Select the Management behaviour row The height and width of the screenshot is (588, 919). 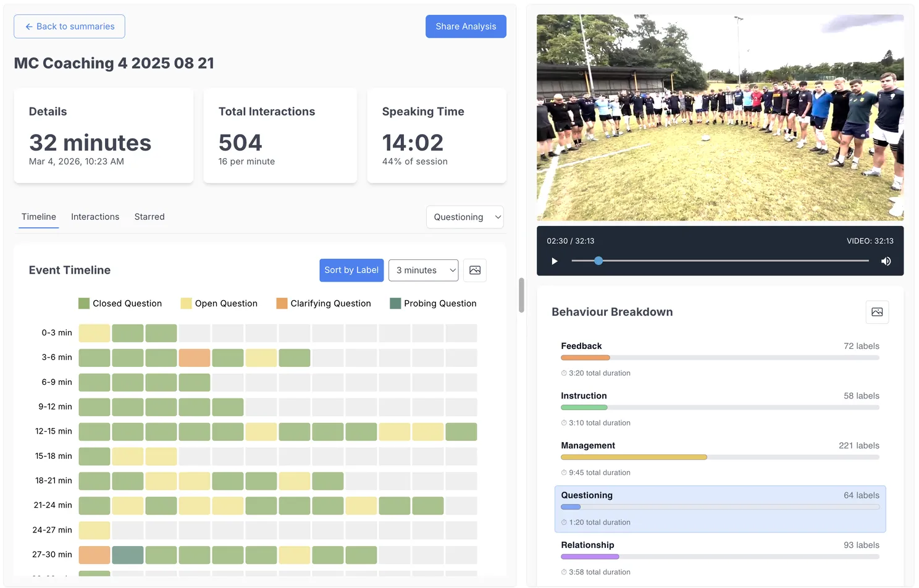click(720, 458)
